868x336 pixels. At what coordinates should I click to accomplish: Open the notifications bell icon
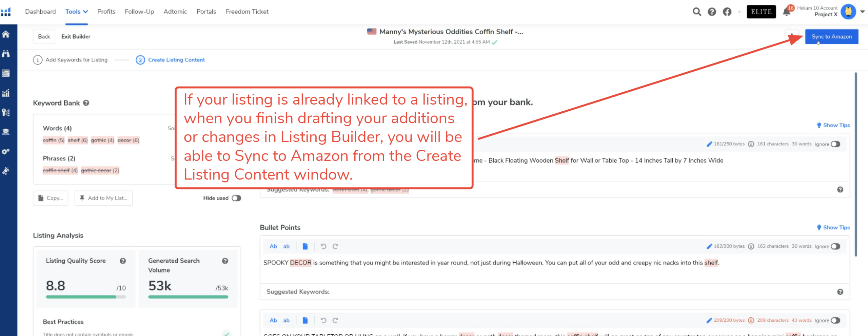point(787,12)
